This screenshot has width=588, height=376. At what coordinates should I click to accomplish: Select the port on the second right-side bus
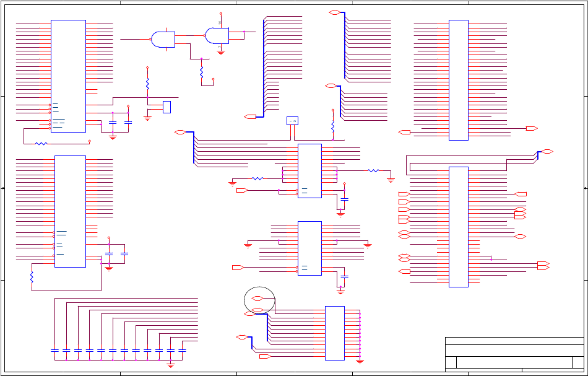[x=331, y=86]
